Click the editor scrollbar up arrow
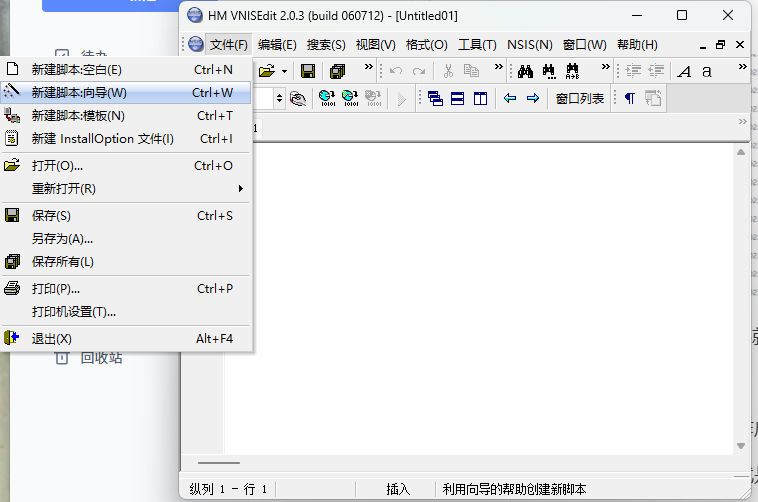Image resolution: width=758 pixels, height=502 pixels. [x=741, y=152]
